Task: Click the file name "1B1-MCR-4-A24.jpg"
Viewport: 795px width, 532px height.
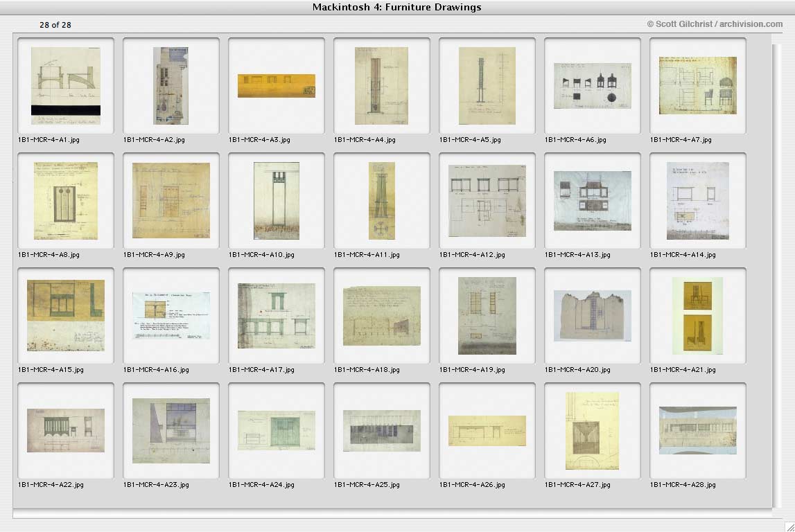Action: (261, 485)
